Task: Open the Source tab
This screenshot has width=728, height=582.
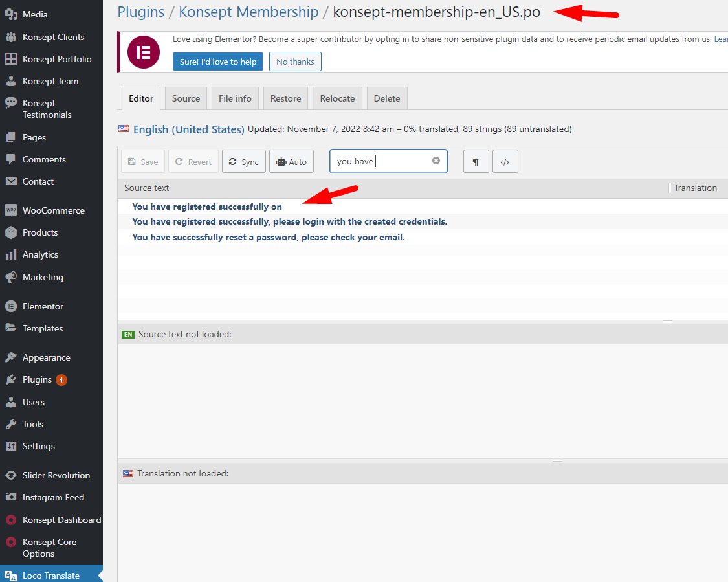Action: [x=186, y=98]
